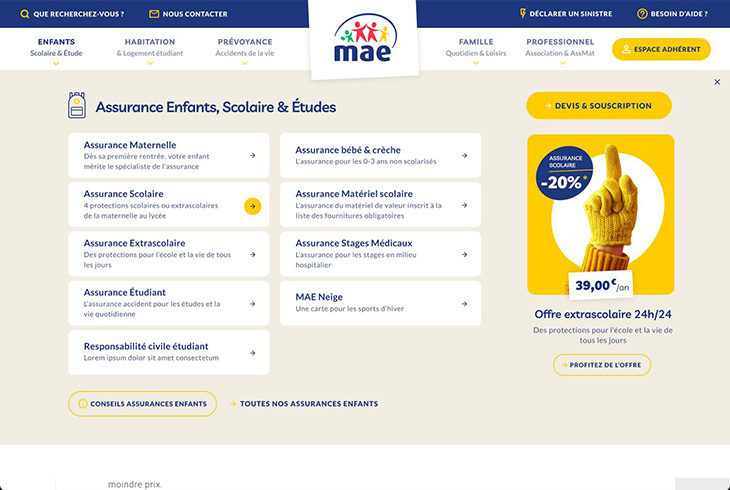Open the Nous Contacter link
This screenshot has height=490, width=730.
[189, 14]
